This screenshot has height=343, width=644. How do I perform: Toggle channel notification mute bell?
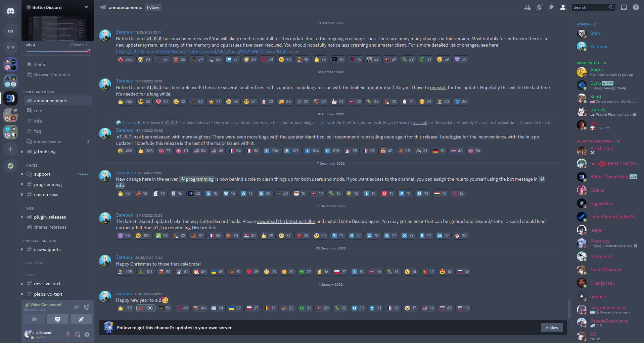click(539, 7)
